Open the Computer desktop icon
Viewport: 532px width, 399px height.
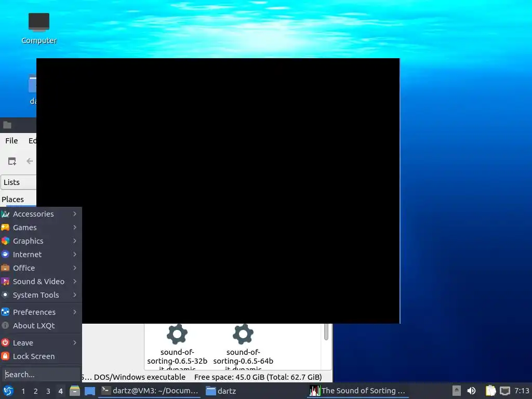[38, 29]
